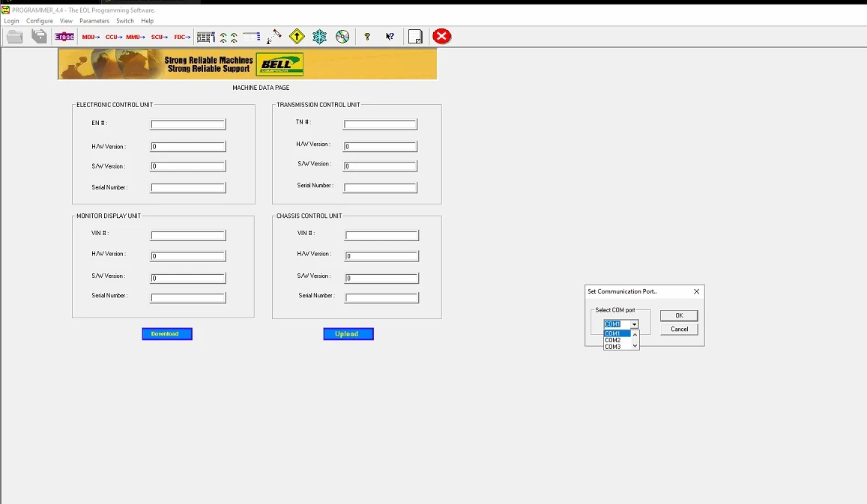Click the CD disc toolbar icon
This screenshot has width=867, height=504.
(x=342, y=37)
